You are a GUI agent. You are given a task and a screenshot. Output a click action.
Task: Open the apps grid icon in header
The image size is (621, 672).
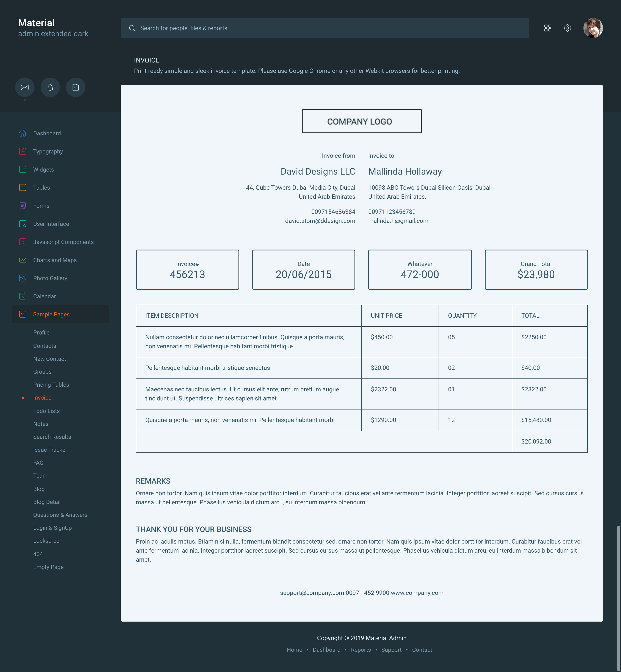547,28
